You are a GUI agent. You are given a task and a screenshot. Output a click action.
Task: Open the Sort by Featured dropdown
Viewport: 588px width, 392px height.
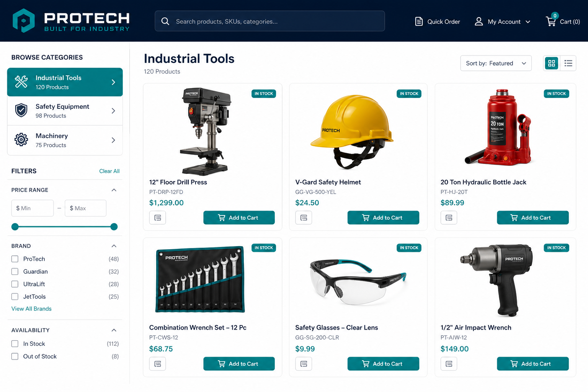(x=496, y=63)
